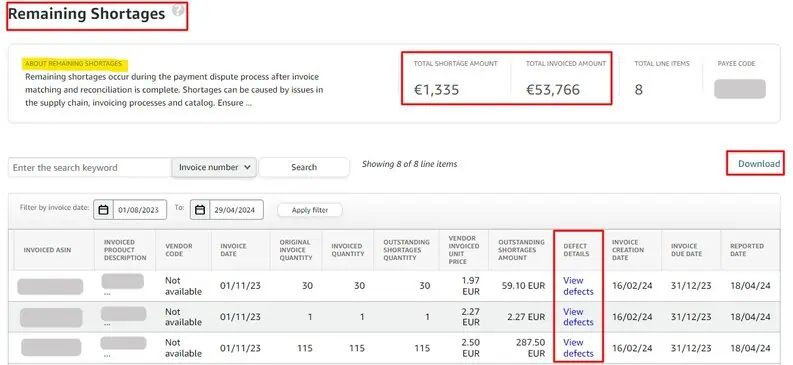Click the About Remaining Shortages heading

pyautogui.click(x=74, y=64)
